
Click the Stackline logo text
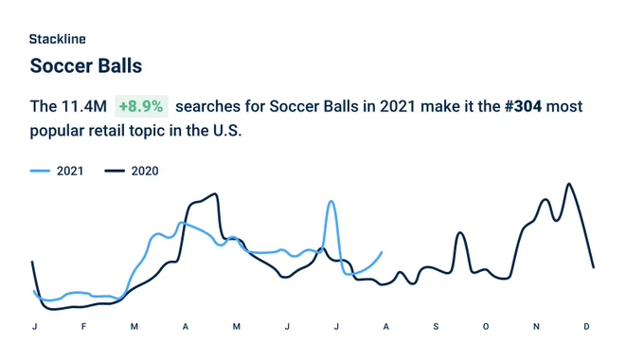point(58,39)
